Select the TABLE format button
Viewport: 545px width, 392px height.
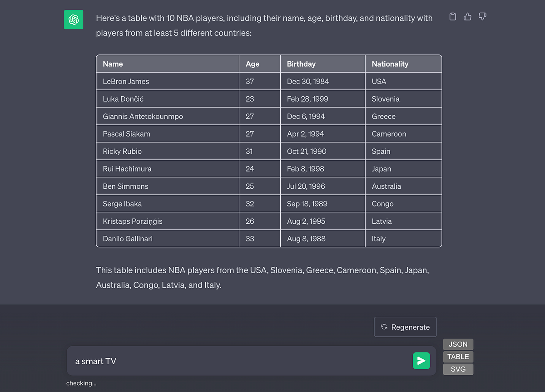tap(458, 357)
